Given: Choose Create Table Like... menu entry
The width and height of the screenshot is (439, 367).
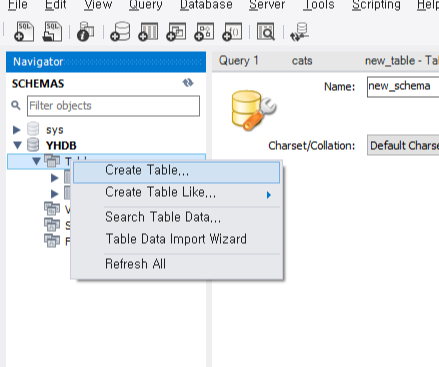Looking at the screenshot, I should [x=176, y=193].
